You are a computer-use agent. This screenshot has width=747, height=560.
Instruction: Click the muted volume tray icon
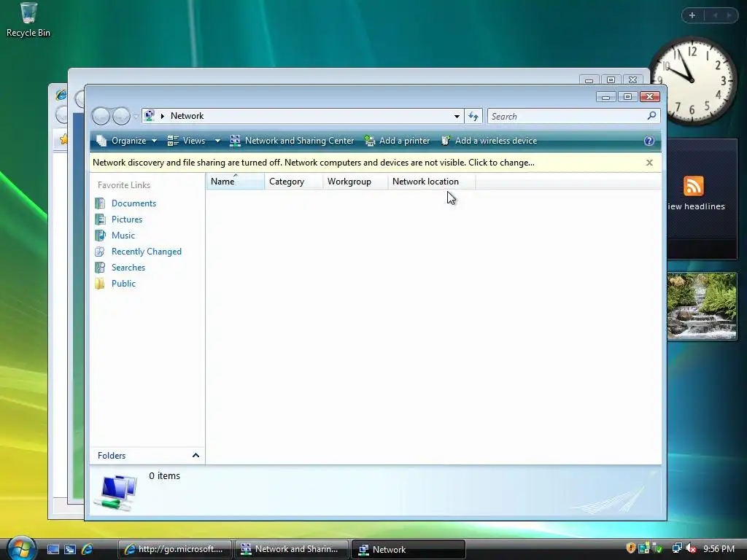coord(691,548)
